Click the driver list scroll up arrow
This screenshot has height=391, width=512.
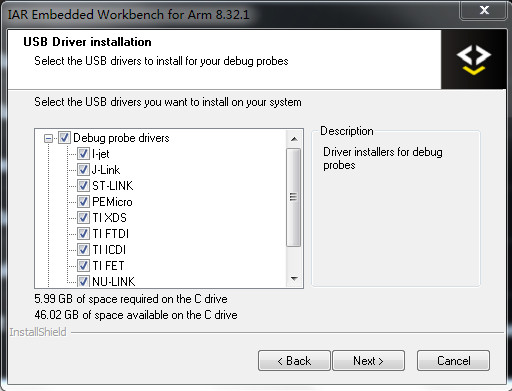pos(294,139)
